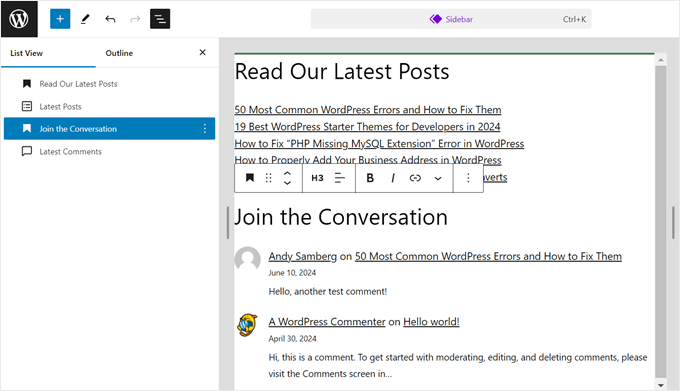Click the purple Sidebar template icon
This screenshot has height=391, width=680.
pyautogui.click(x=435, y=19)
